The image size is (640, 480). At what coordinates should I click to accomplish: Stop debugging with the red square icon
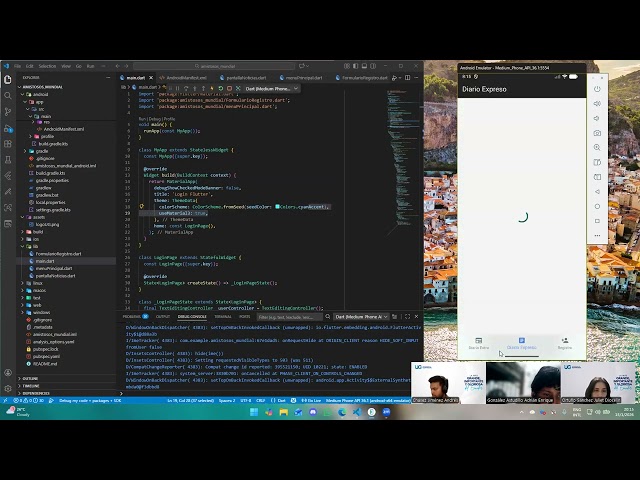[x=229, y=88]
